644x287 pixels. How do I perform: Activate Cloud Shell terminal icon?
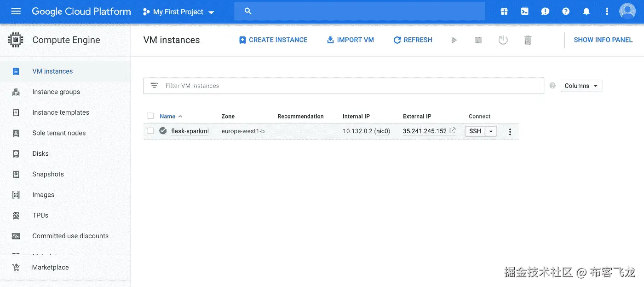[x=525, y=12]
